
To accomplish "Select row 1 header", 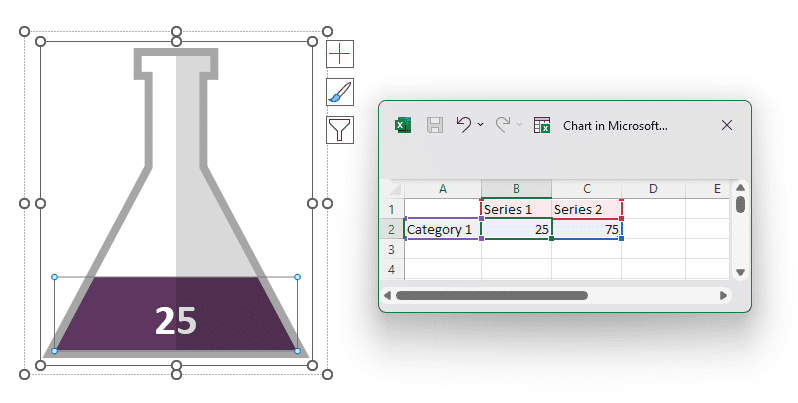I will click(x=392, y=209).
